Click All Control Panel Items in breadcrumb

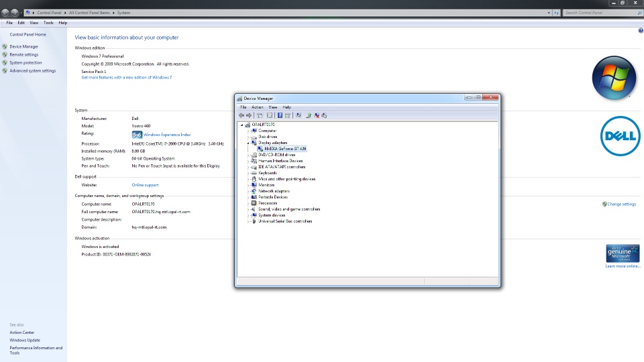(x=89, y=13)
